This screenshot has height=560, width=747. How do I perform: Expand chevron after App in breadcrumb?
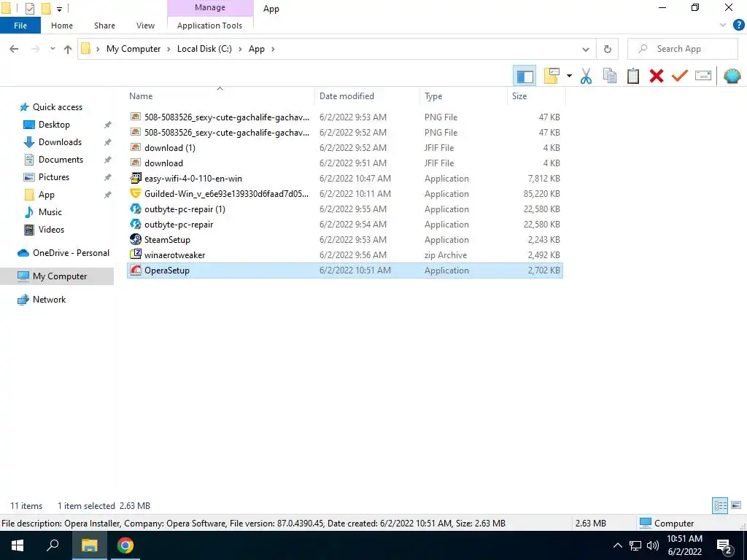pyautogui.click(x=273, y=49)
